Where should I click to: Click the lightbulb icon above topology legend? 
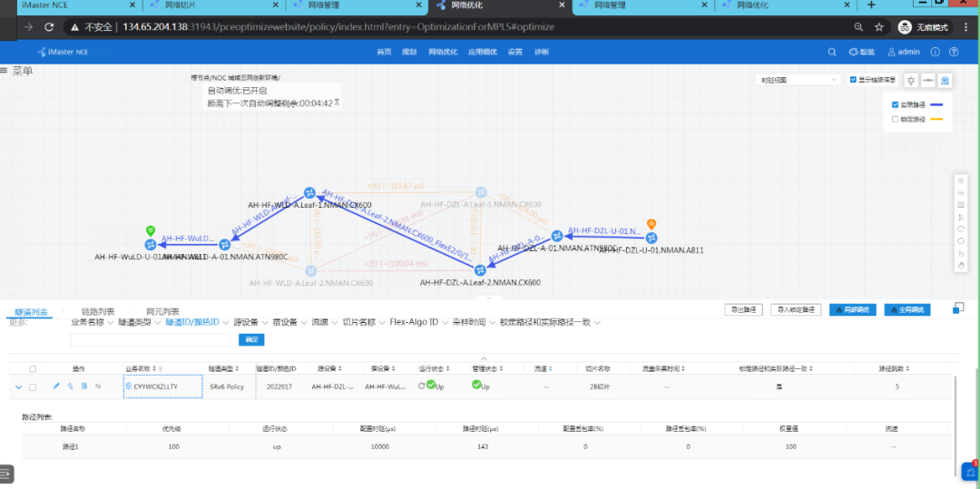tap(911, 81)
